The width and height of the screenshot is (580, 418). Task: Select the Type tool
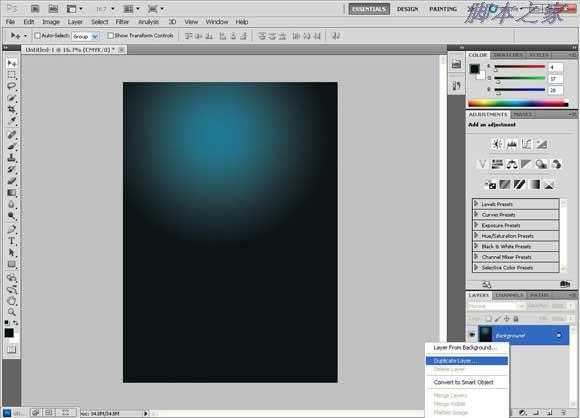[x=11, y=241]
